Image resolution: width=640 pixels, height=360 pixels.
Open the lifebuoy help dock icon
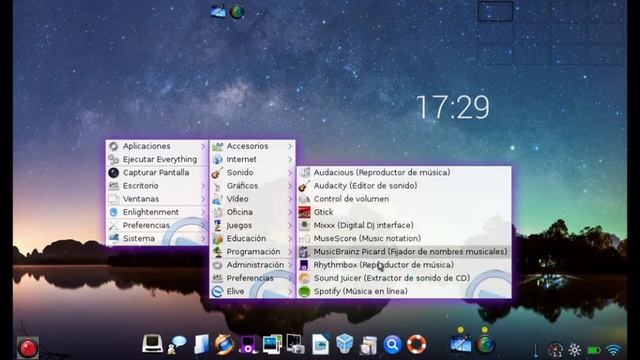pyautogui.click(x=416, y=344)
